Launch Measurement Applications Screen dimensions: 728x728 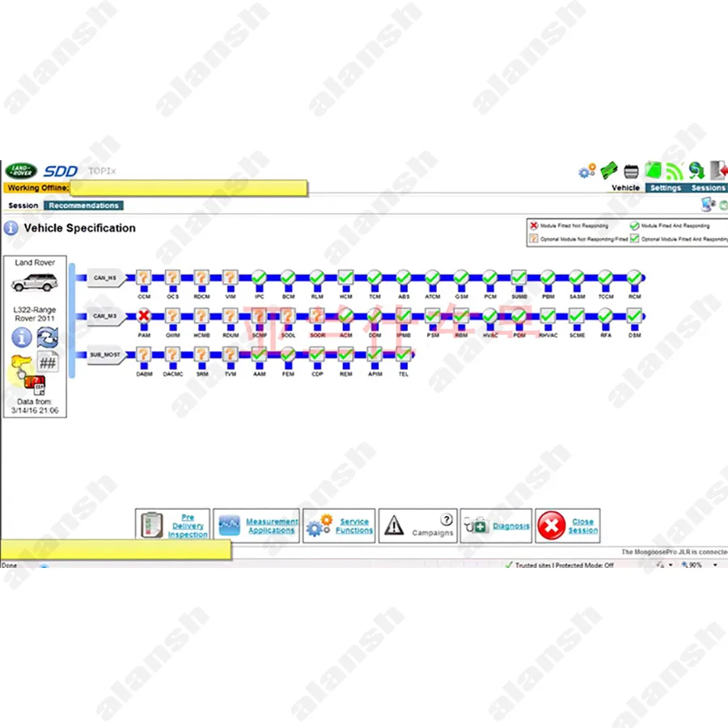[256, 526]
